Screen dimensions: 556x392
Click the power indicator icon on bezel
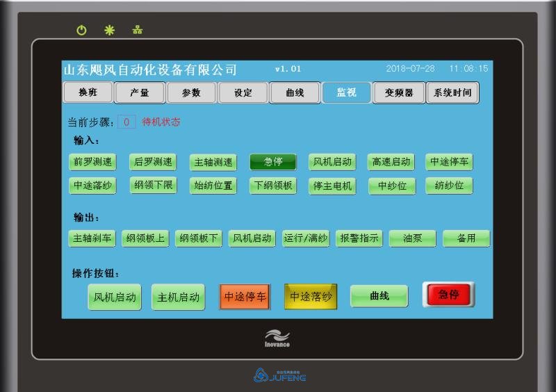(x=81, y=30)
